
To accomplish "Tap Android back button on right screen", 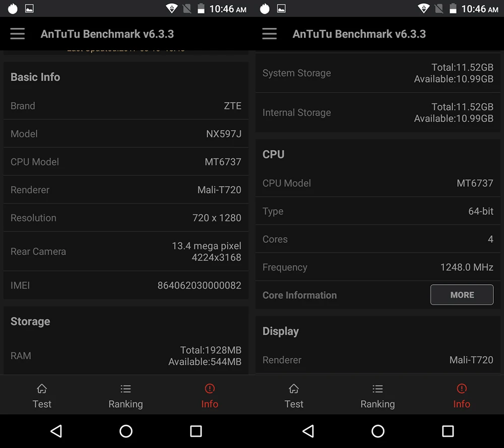I will (x=308, y=431).
